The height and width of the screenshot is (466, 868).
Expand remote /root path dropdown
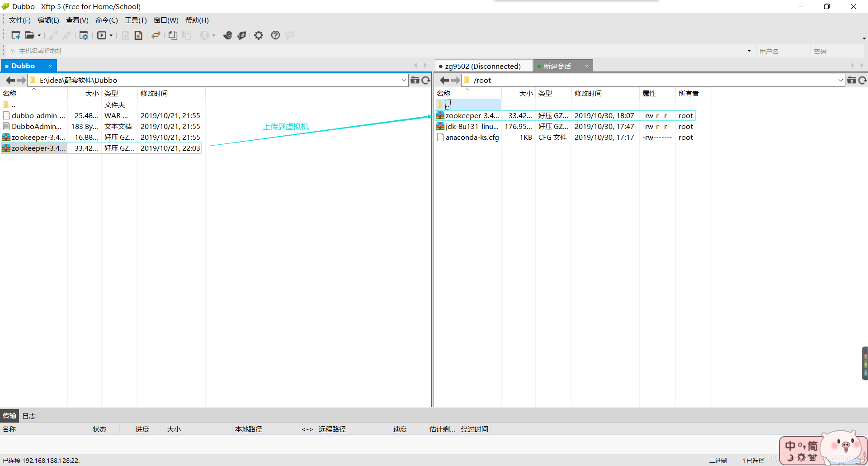coord(840,81)
